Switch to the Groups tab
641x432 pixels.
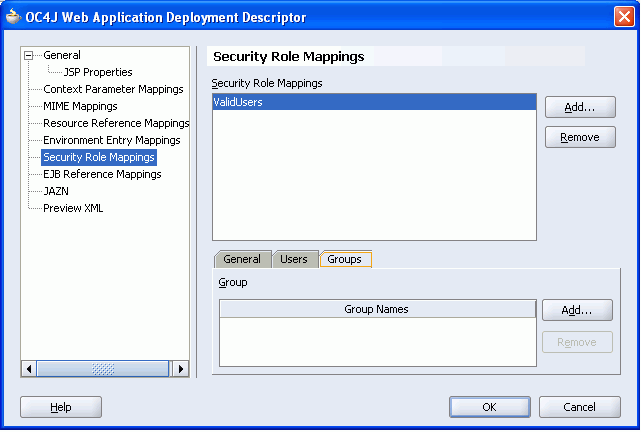click(x=345, y=260)
